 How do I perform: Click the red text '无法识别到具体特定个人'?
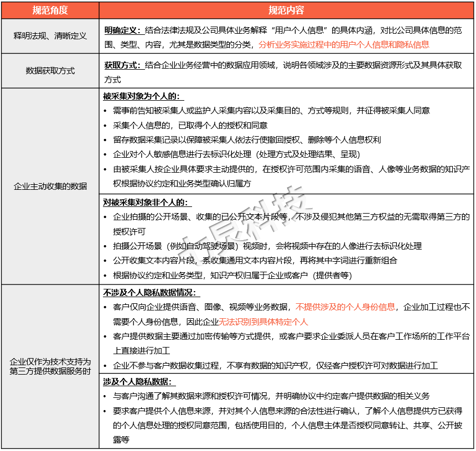263,322
